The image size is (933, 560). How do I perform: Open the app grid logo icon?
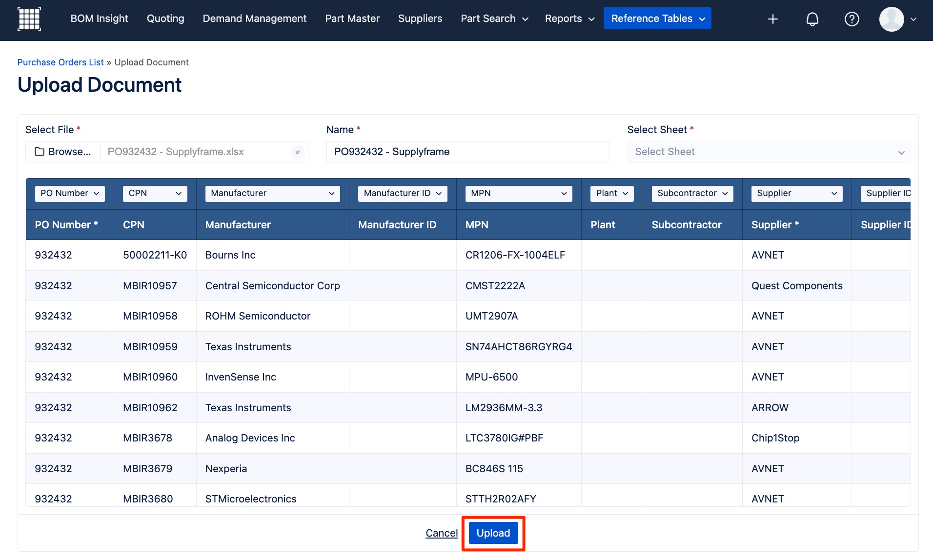tap(29, 19)
